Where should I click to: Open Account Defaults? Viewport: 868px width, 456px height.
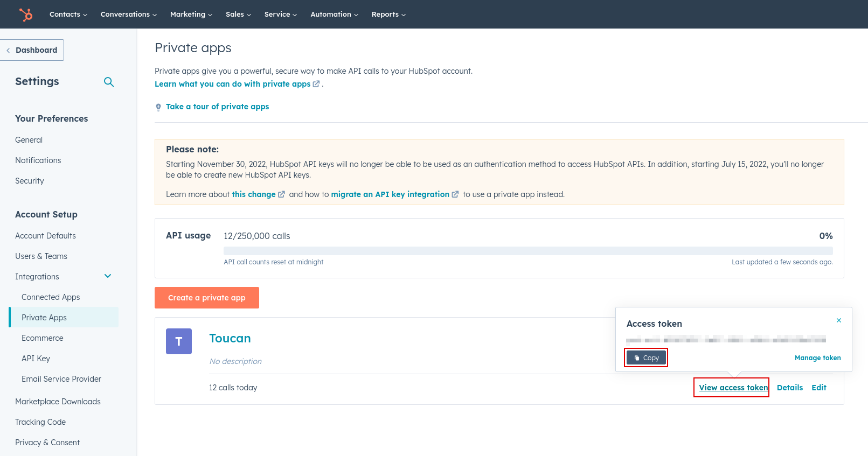tap(46, 236)
